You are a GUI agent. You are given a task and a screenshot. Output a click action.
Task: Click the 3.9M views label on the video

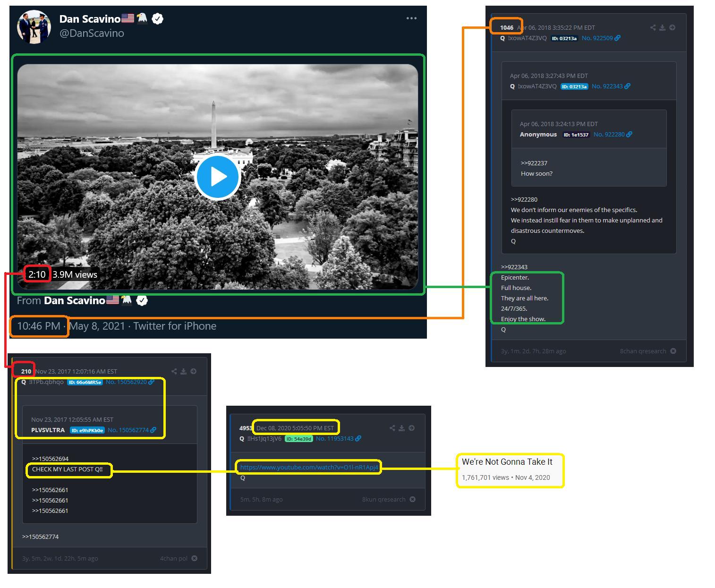click(75, 274)
